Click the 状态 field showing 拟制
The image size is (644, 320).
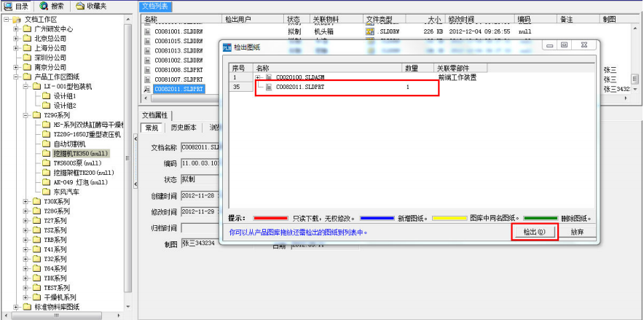201,179
